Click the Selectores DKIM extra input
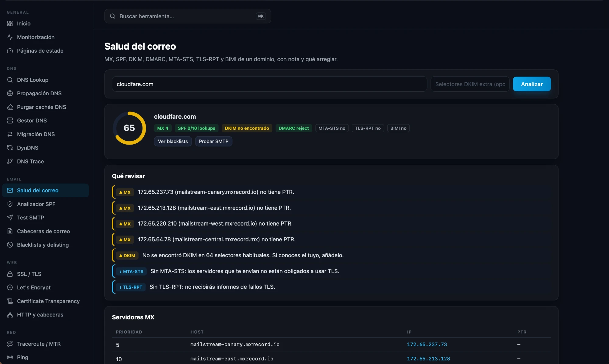This screenshot has width=609, height=364. (470, 84)
